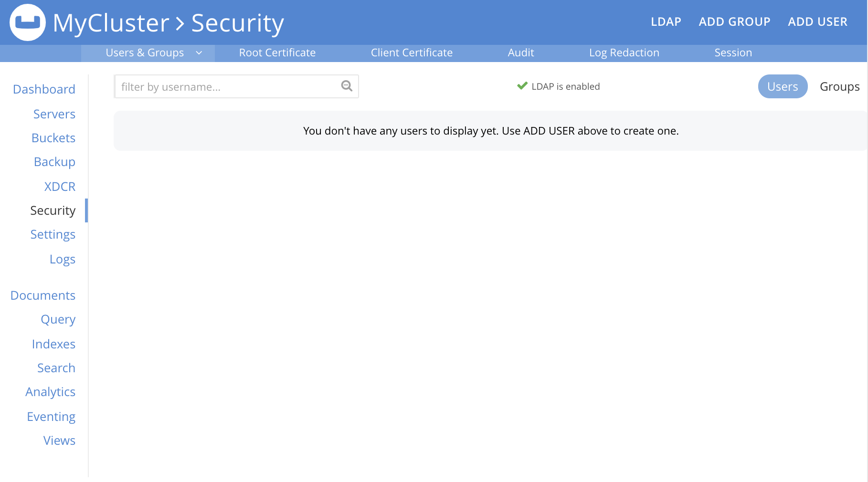This screenshot has width=868, height=482.
Task: Navigate to Eventing section
Action: click(51, 417)
